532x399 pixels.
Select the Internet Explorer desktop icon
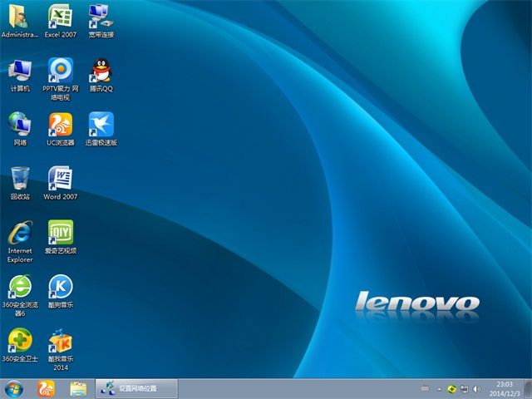[x=20, y=233]
